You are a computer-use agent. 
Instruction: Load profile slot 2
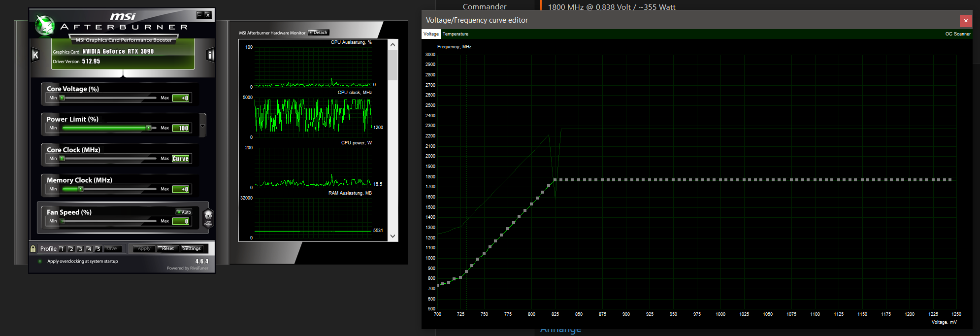point(71,249)
